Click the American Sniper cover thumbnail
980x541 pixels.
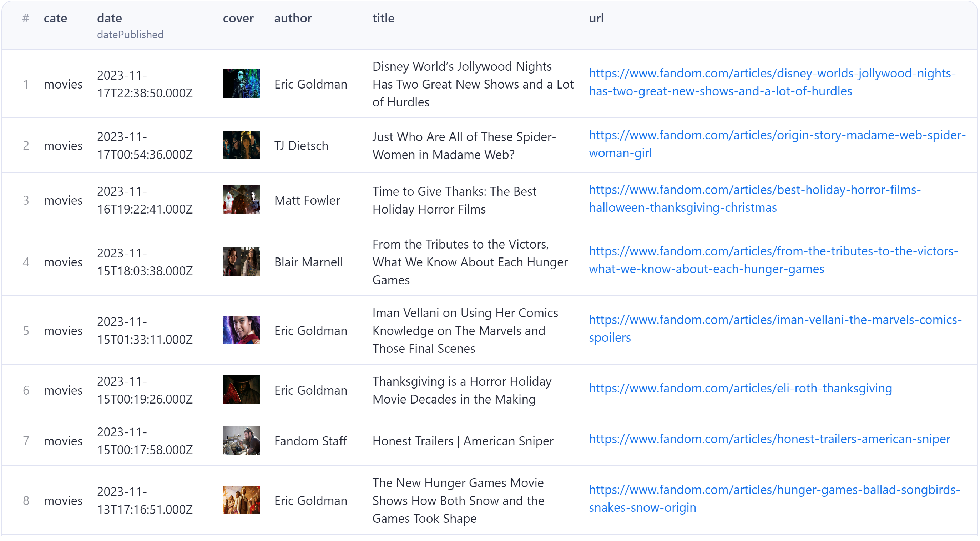[x=241, y=441]
